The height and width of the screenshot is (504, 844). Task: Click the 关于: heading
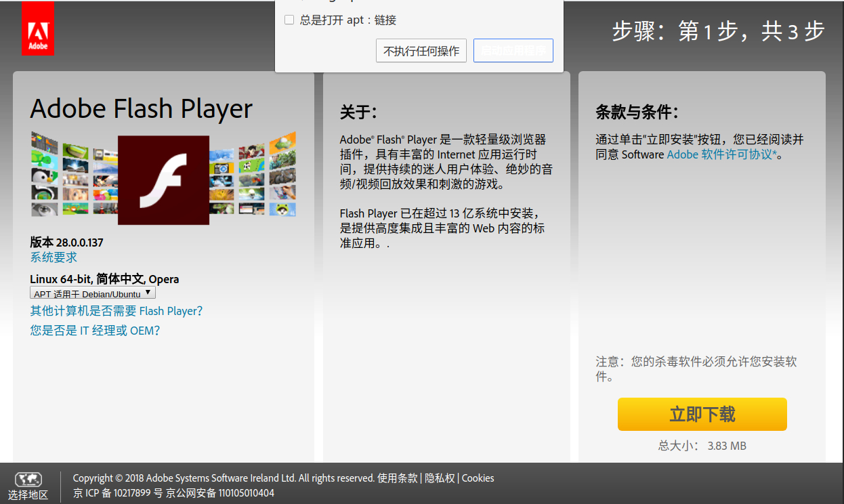[358, 112]
